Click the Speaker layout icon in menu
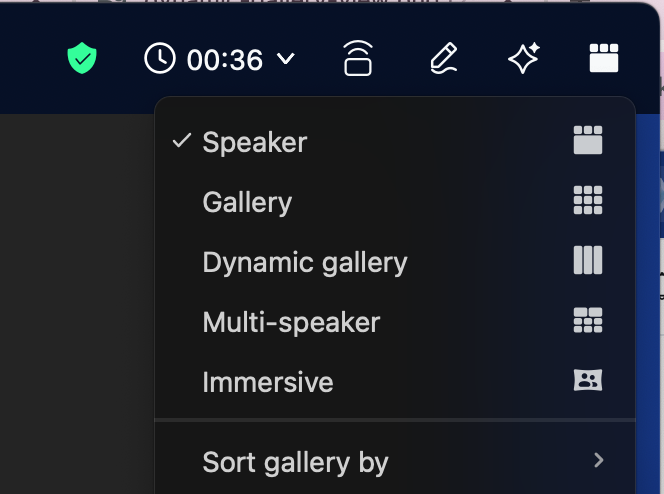 pos(588,141)
